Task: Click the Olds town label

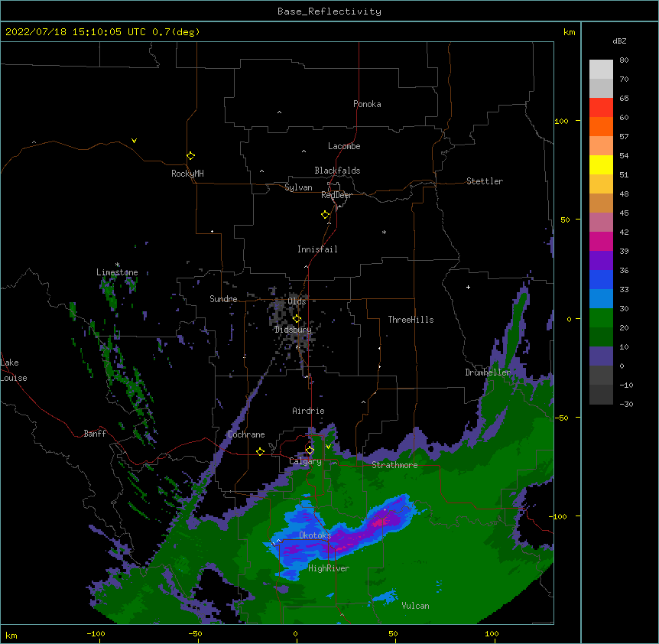Action: coord(297,301)
